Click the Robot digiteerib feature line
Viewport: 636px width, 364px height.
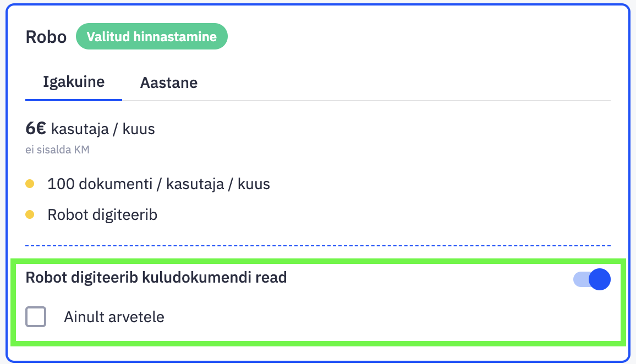pyautogui.click(x=102, y=214)
